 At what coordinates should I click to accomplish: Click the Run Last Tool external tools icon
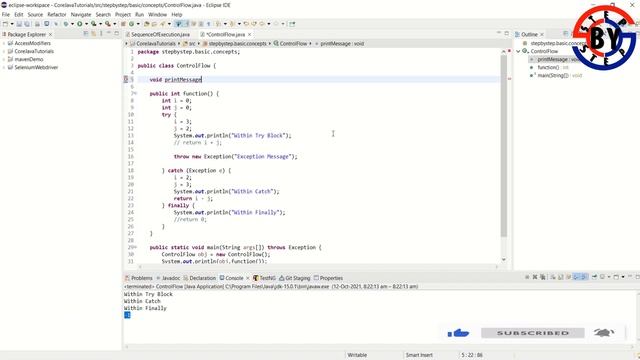pos(107,24)
